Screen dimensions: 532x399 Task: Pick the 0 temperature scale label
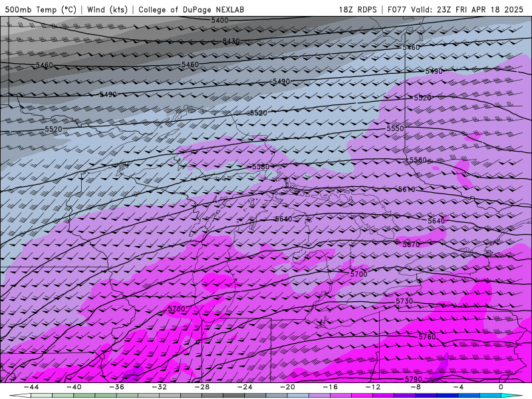point(501,387)
